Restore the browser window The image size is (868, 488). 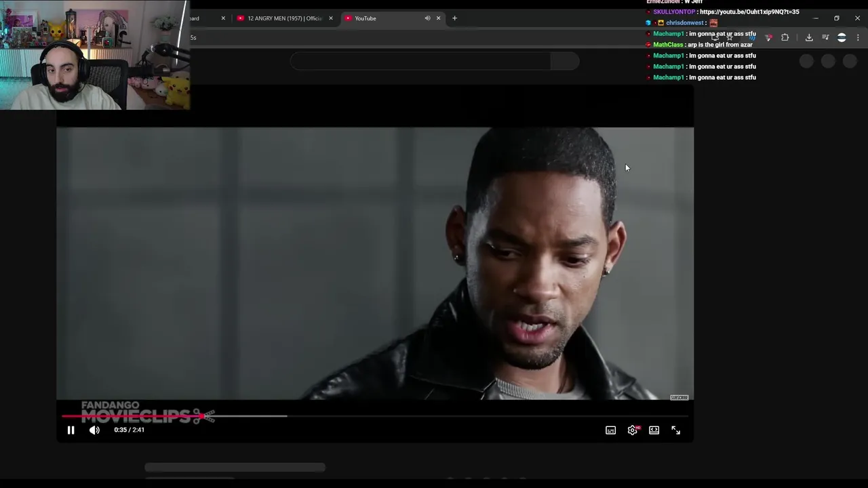tap(837, 18)
